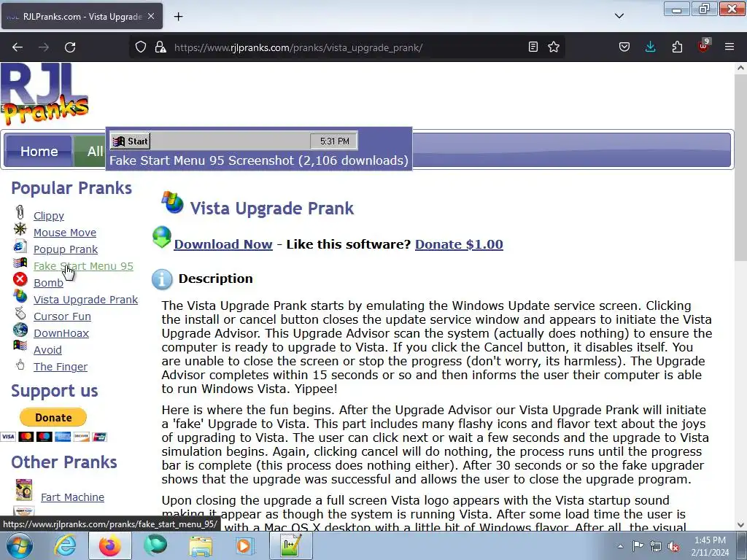Go back to the previous page
The image size is (747, 560).
pyautogui.click(x=18, y=47)
